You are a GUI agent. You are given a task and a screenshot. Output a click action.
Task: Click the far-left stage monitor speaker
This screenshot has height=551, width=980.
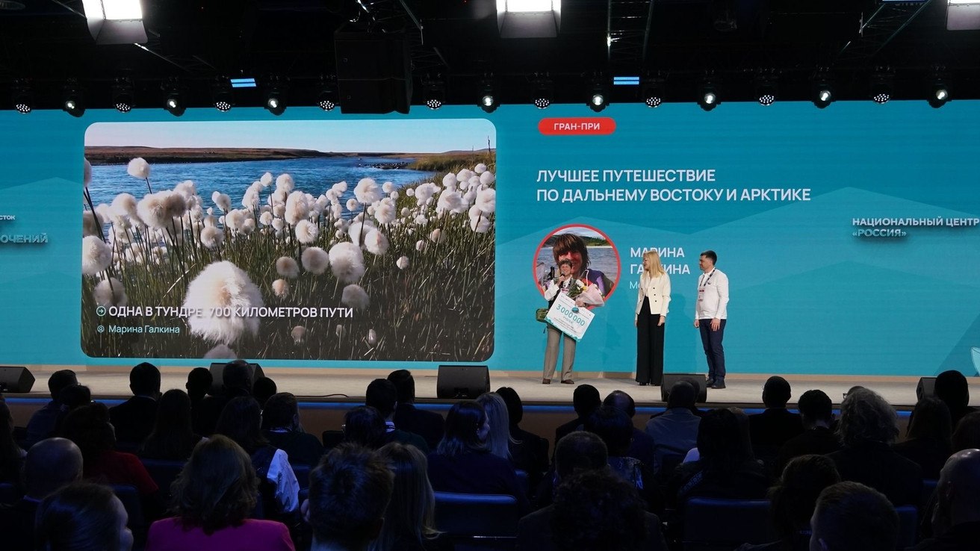pyautogui.click(x=16, y=379)
